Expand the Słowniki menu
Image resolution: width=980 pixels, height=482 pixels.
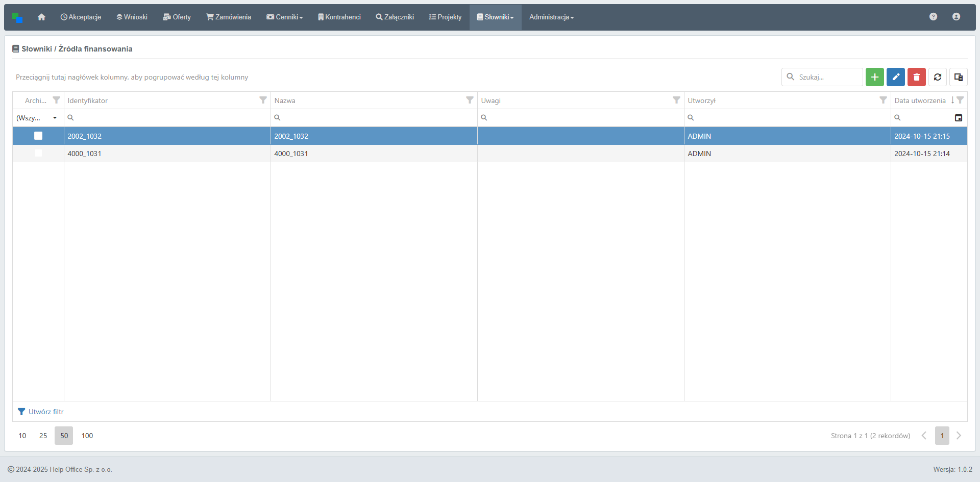495,17
